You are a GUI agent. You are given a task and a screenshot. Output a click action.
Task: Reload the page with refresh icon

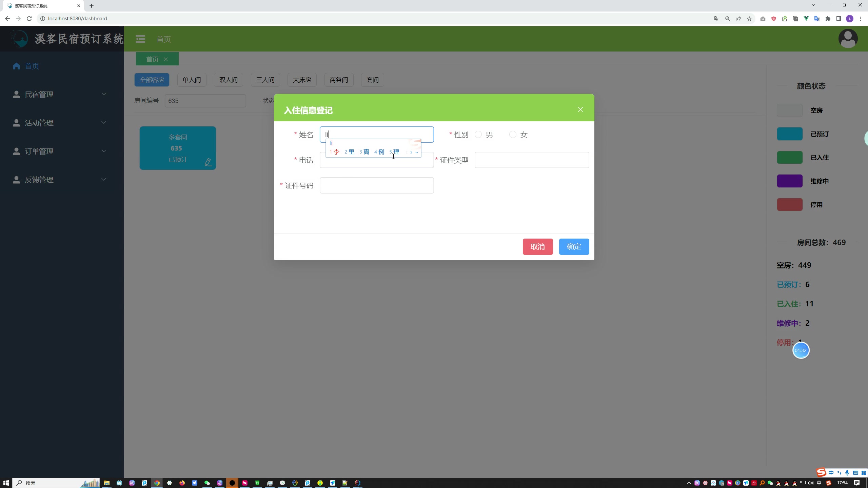[29, 19]
